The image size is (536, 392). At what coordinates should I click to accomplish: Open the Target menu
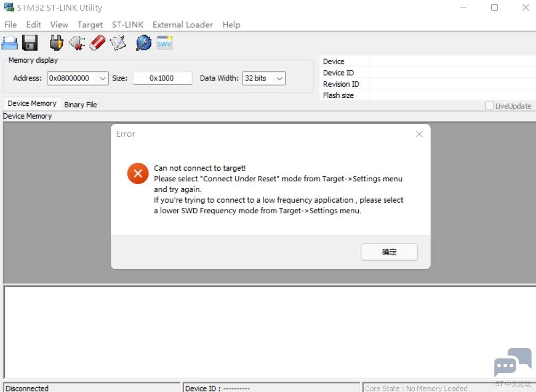tap(90, 24)
